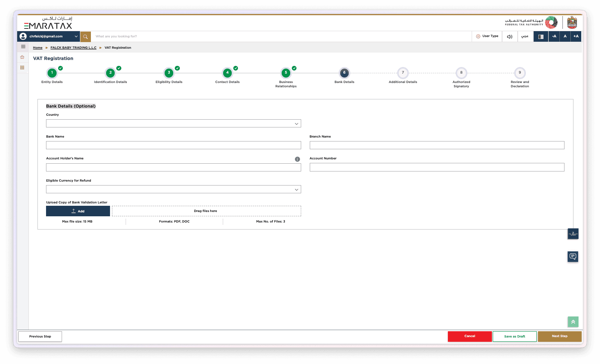Click the EmaraTax logo
600x364 pixels.
point(48,23)
